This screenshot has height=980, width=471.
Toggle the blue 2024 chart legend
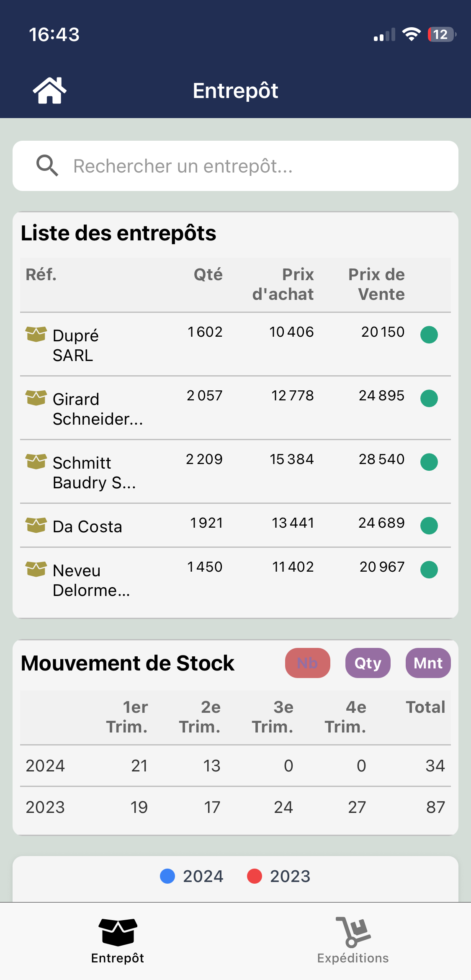click(x=192, y=876)
